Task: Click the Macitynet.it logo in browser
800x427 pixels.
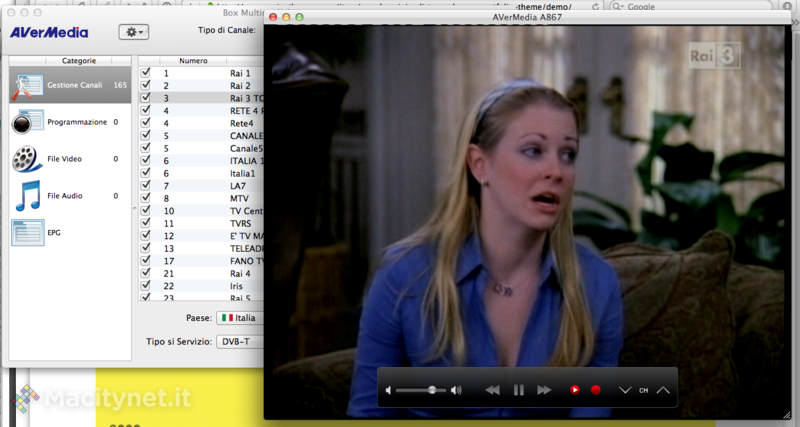Action: [x=102, y=398]
